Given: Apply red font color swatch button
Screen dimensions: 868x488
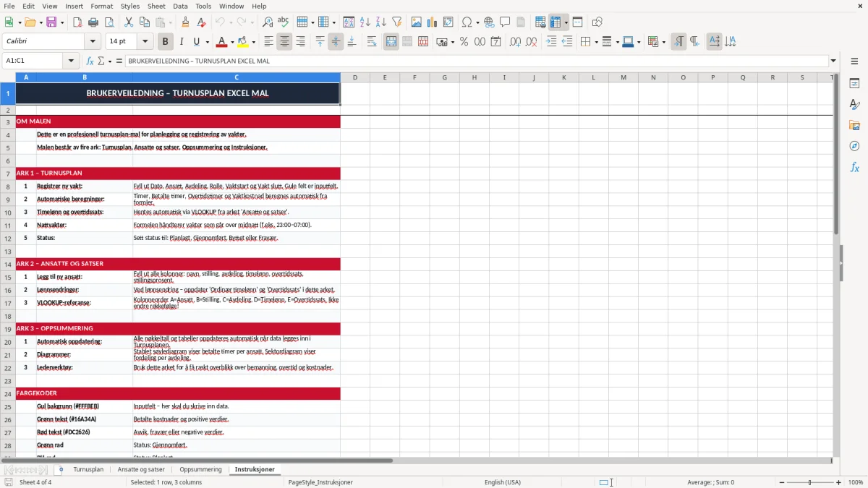Looking at the screenshot, I should pyautogui.click(x=221, y=42).
